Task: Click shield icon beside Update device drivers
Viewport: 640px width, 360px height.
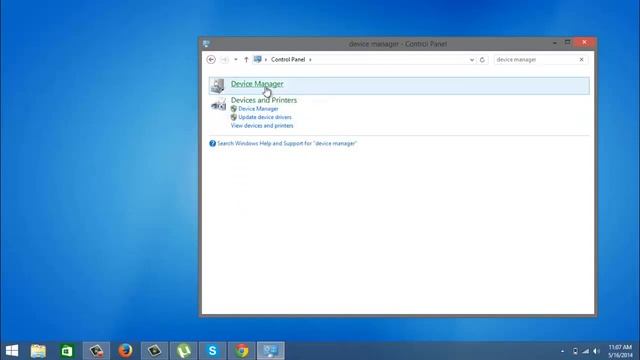Action: click(234, 117)
